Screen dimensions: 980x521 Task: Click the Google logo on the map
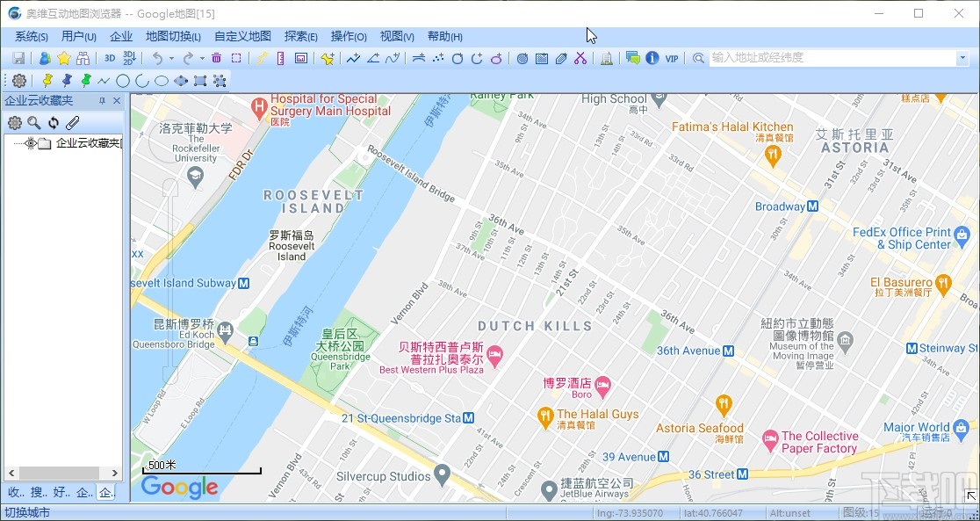(x=178, y=488)
